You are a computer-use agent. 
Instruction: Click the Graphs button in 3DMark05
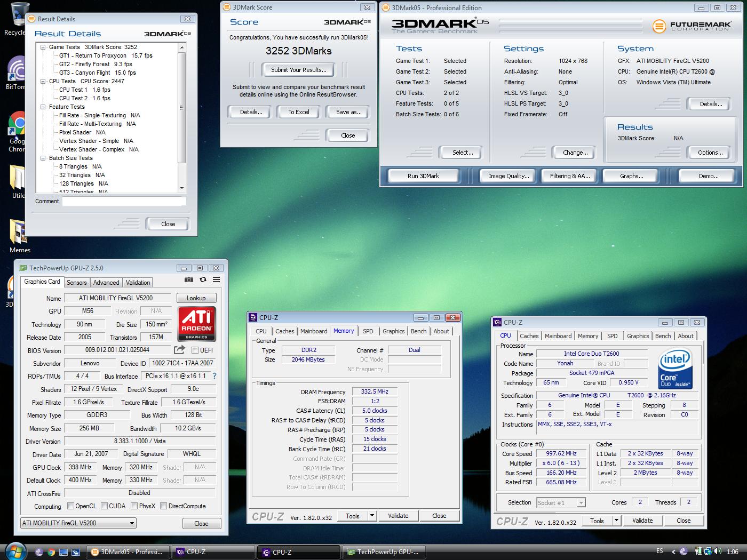[x=632, y=176]
